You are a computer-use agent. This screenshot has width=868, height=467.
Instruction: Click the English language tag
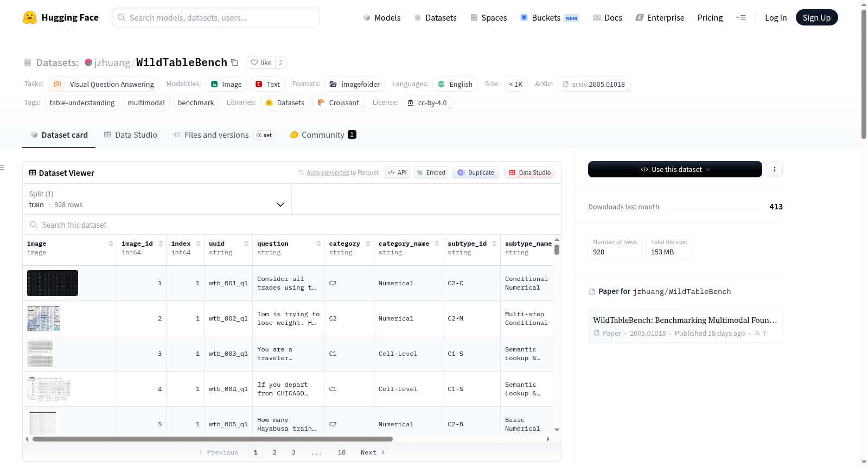tap(455, 84)
